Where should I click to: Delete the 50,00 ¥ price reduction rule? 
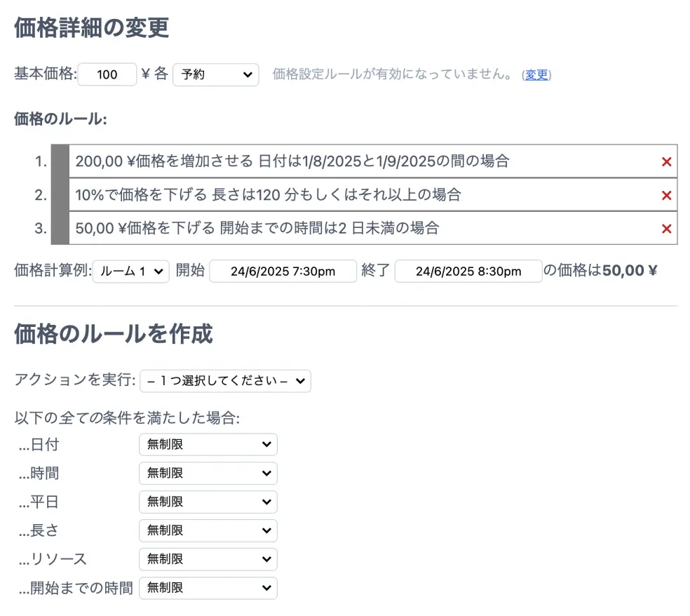point(666,229)
